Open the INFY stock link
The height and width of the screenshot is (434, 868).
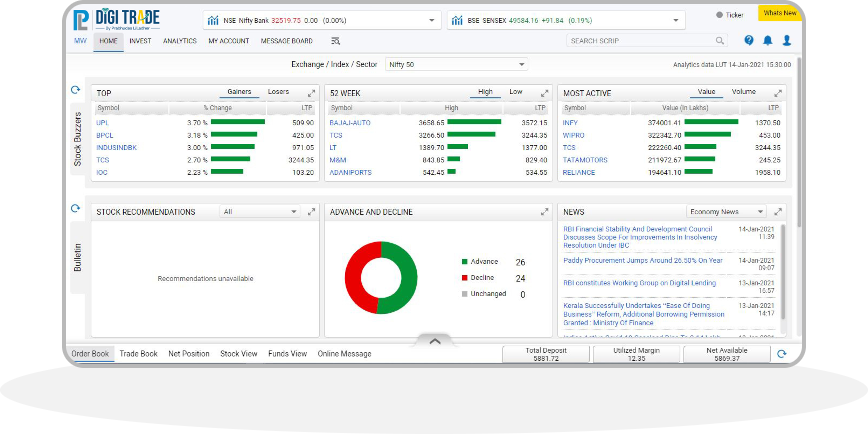[570, 123]
